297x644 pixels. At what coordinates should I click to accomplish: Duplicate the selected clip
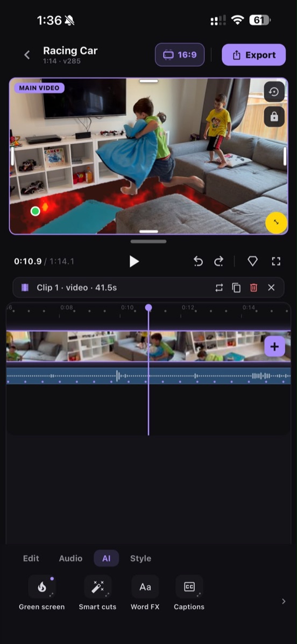click(236, 288)
